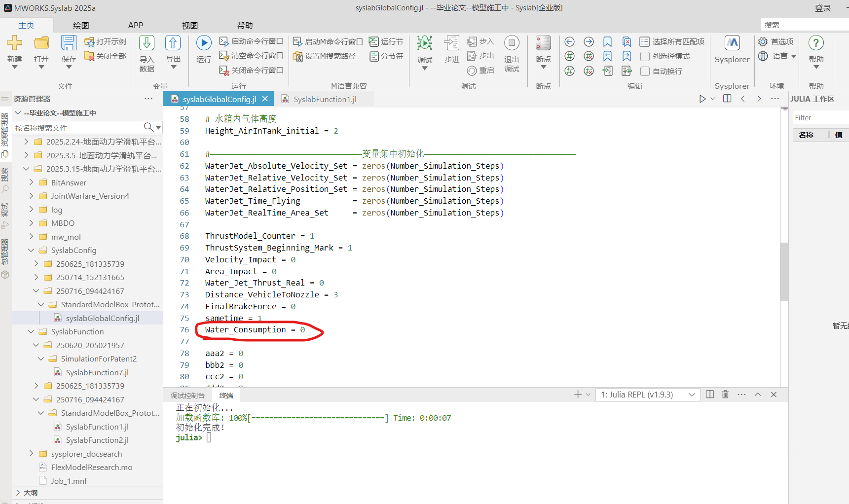Screen dimensions: 849x504
Task: Expand the 大纲 outline section
Action: (x=18, y=493)
